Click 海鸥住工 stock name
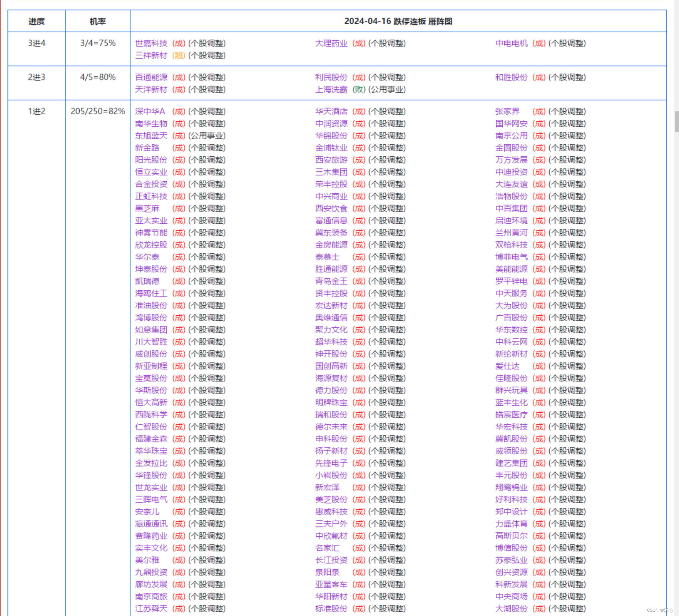 pyautogui.click(x=151, y=293)
